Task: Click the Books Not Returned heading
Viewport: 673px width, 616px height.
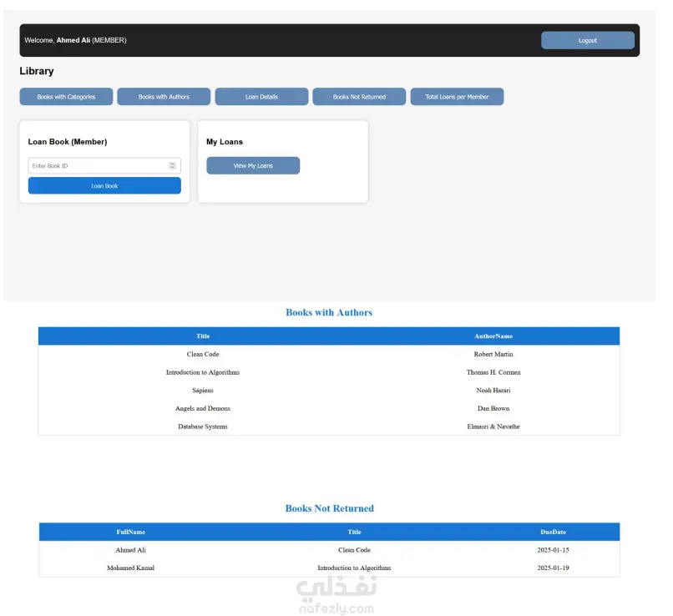Action: (x=329, y=508)
